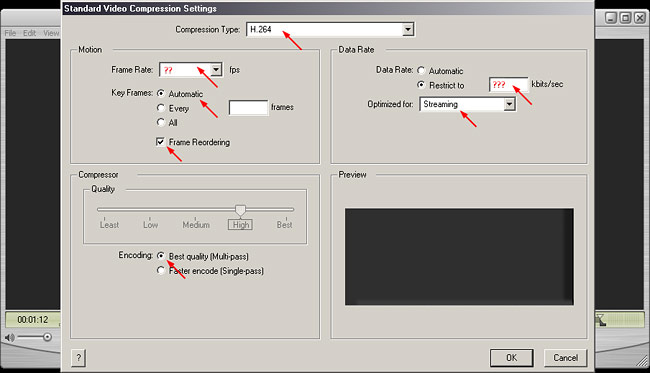The width and height of the screenshot is (650, 373).
Task: Choose Faster encode (Single-pass) option
Action: coord(161,271)
